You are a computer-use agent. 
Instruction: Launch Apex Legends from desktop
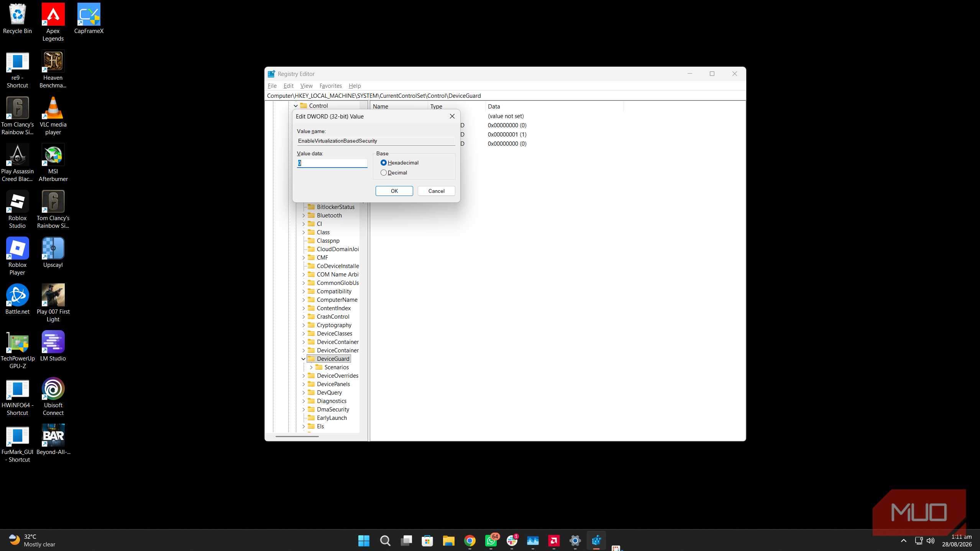pos(53,22)
